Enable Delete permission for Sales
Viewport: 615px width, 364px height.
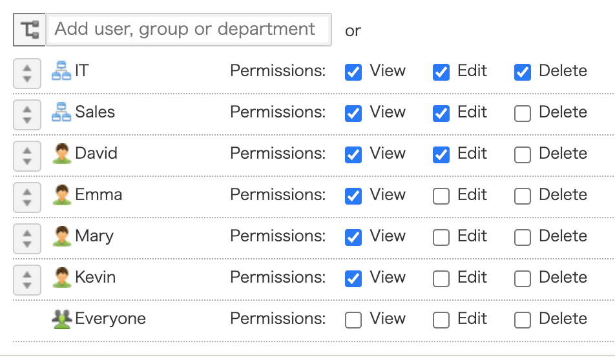[523, 114]
